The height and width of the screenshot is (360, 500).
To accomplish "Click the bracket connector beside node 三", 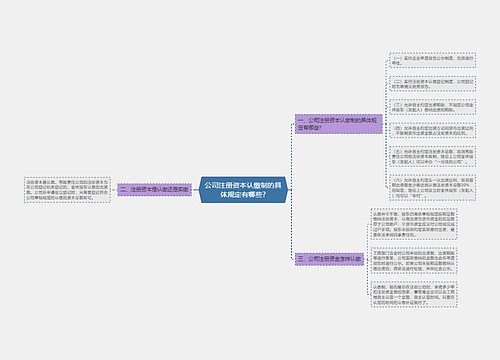I will [x=367, y=259].
